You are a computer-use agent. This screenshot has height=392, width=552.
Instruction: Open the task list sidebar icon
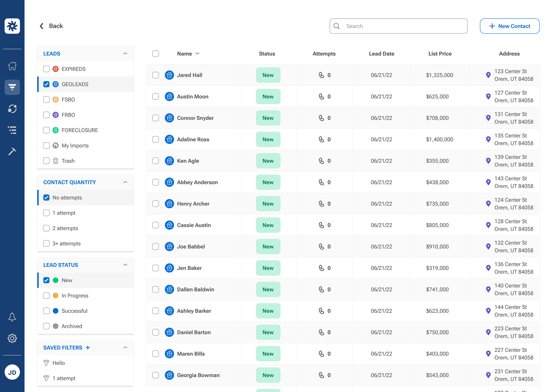(12, 130)
